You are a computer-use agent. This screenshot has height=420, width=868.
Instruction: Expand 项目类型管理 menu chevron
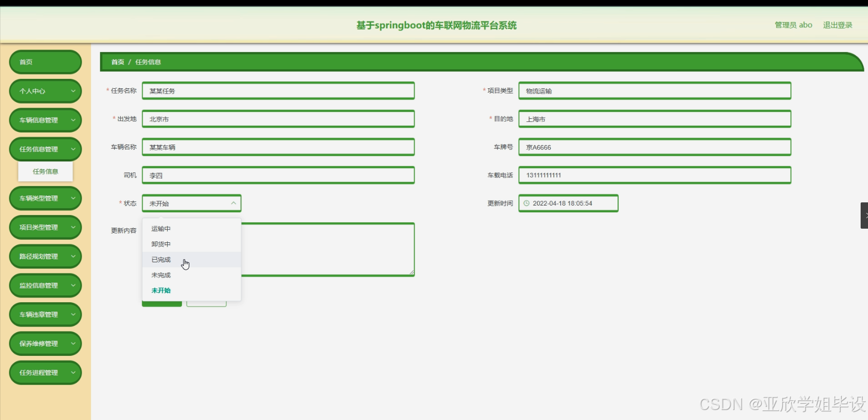click(73, 227)
